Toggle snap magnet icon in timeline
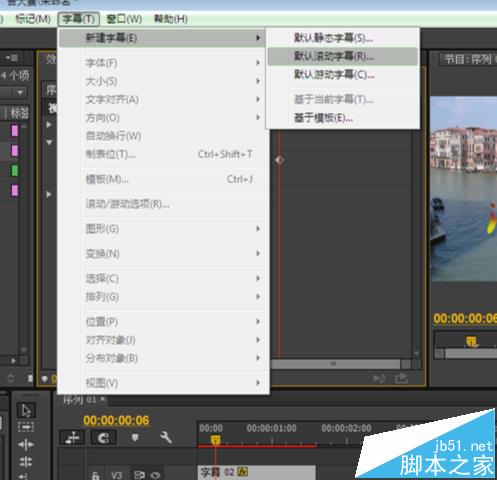The width and height of the screenshot is (497, 480). tap(104, 438)
